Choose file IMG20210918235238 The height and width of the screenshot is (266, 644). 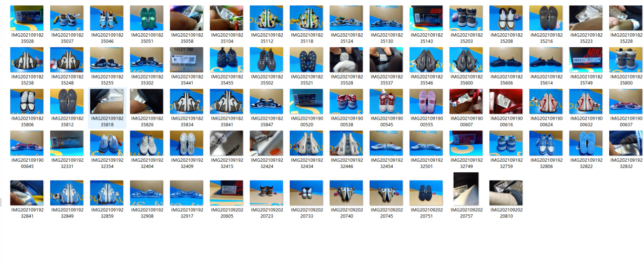[x=27, y=60]
